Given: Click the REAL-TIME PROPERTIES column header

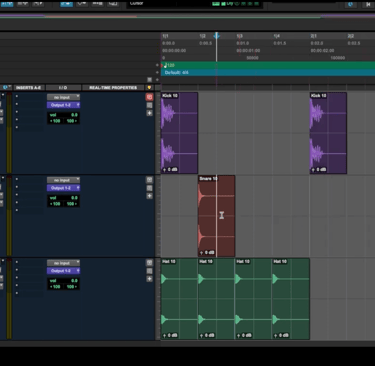Looking at the screenshot, I should (x=113, y=88).
